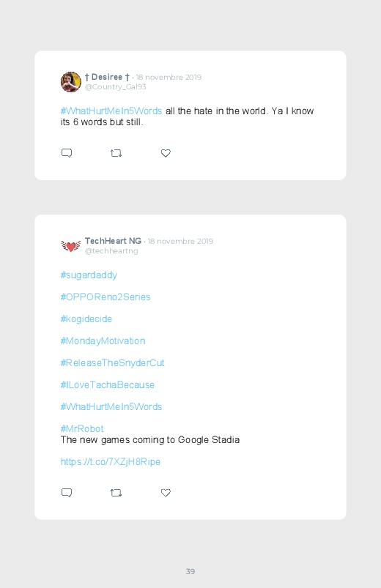381x588 pixels.
Task: Click reply icon on Desiree's tweet
Action: point(67,153)
